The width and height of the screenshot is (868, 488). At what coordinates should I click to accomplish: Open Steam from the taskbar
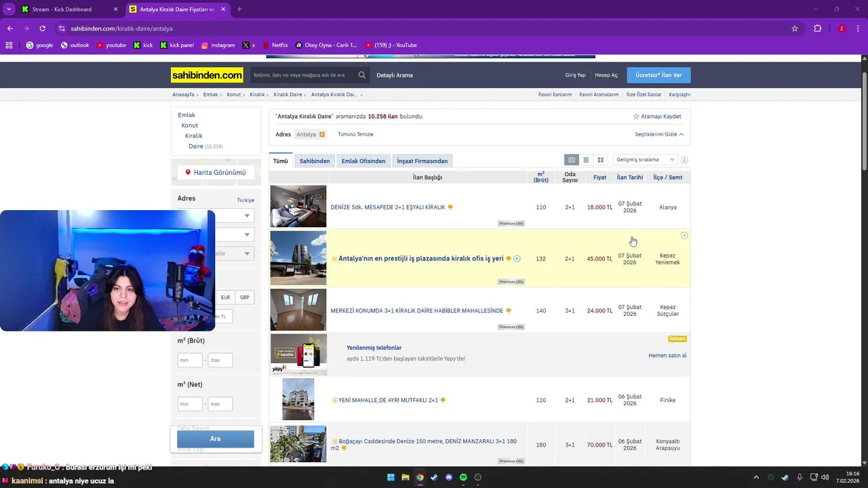tap(434, 477)
